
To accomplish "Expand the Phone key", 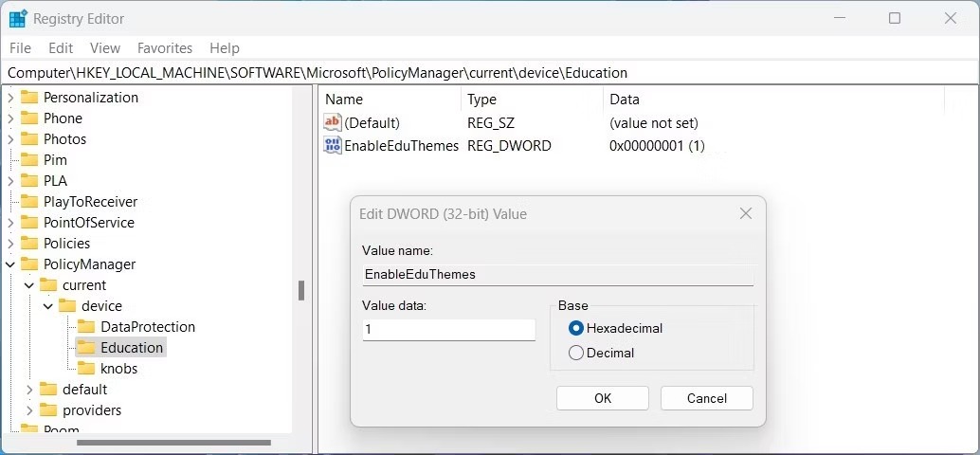I will click(10, 118).
